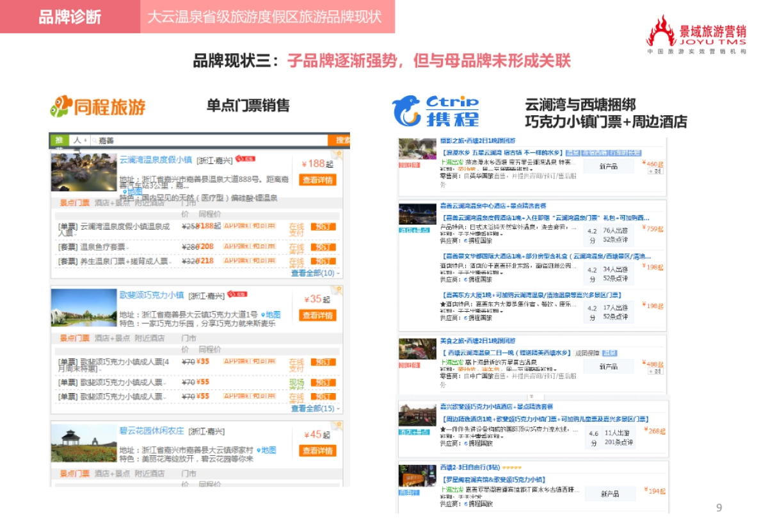Screen dimensions: 768x532
Task: Switch to the 附近酒店 tab
Action: coord(150,202)
